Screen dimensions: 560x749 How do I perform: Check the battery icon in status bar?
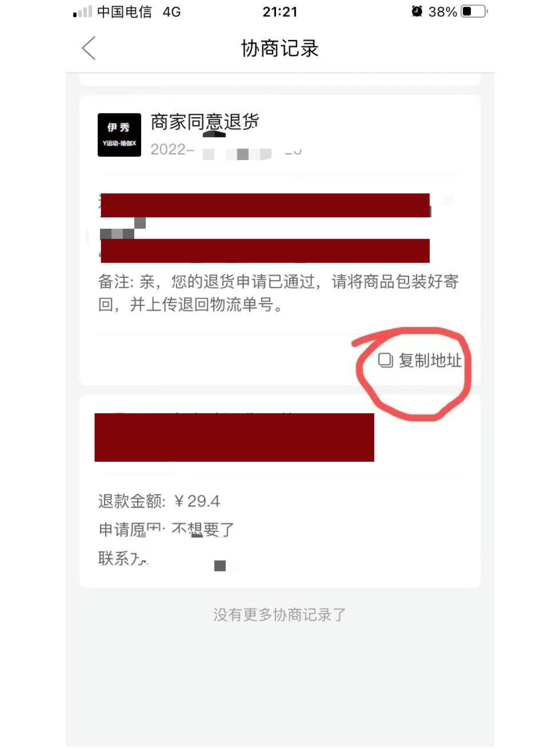(474, 11)
